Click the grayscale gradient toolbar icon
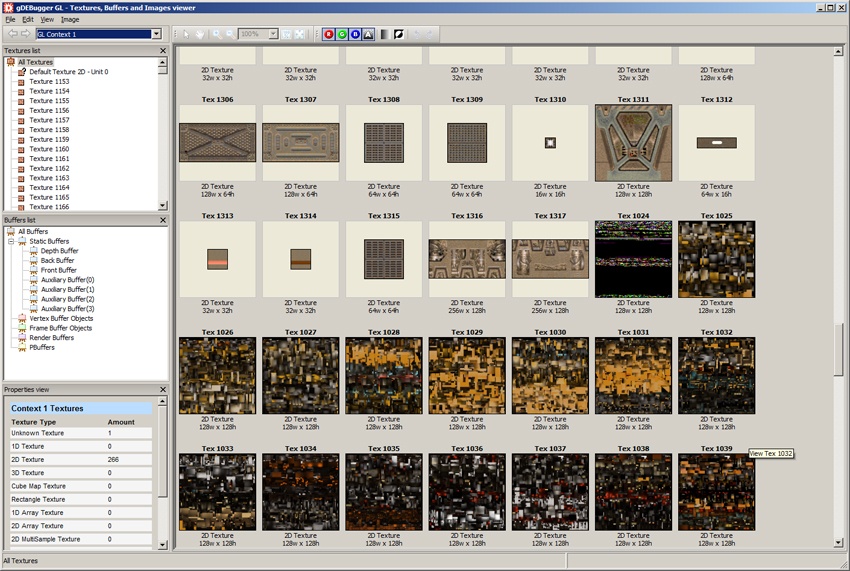 pyautogui.click(x=384, y=34)
